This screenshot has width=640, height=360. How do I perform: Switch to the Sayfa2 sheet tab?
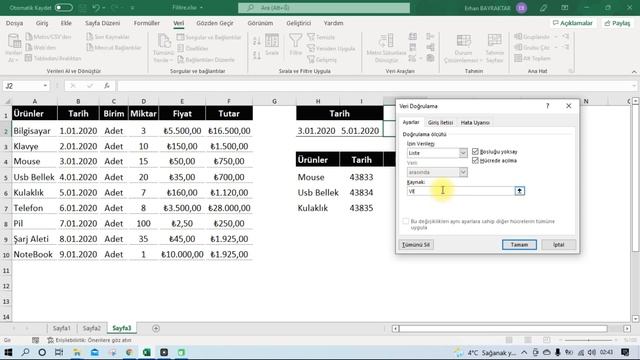pyautogui.click(x=91, y=328)
